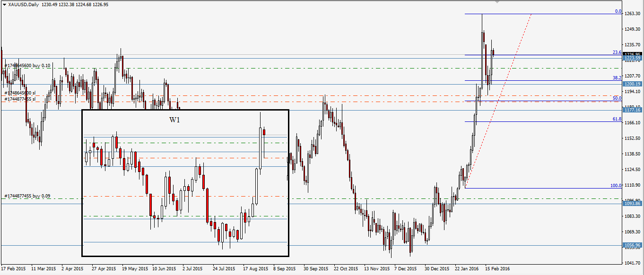The image size is (644, 275).
Task: Click the 1207.70 price scale value
Action: (633, 76)
